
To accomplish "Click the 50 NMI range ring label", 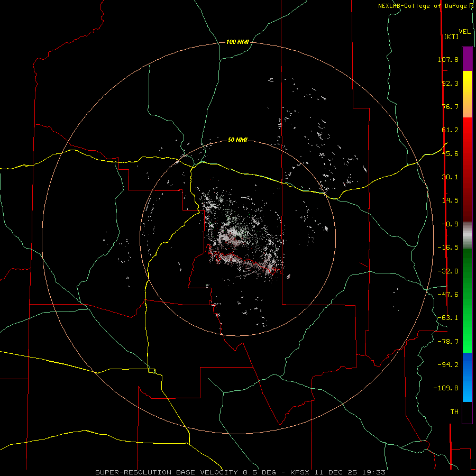I will pos(237,140).
